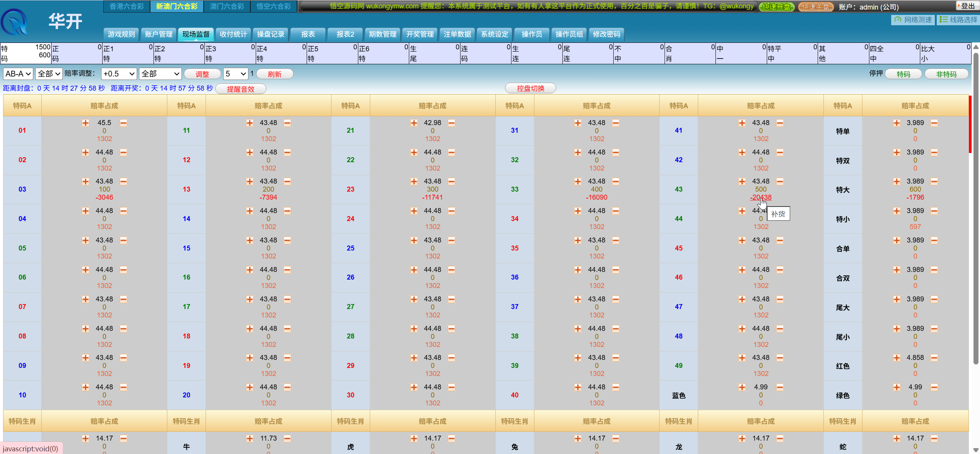Click minus icon in the 特单 row
Image resolution: width=980 pixels, height=454 pixels.
pyautogui.click(x=934, y=123)
